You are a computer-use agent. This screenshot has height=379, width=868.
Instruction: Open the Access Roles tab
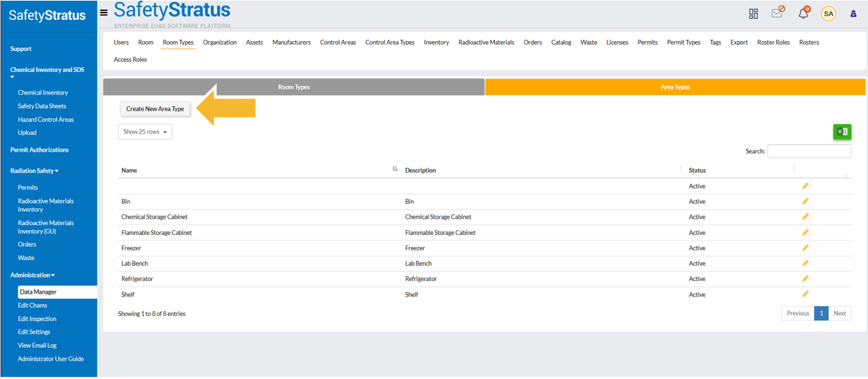(x=130, y=59)
